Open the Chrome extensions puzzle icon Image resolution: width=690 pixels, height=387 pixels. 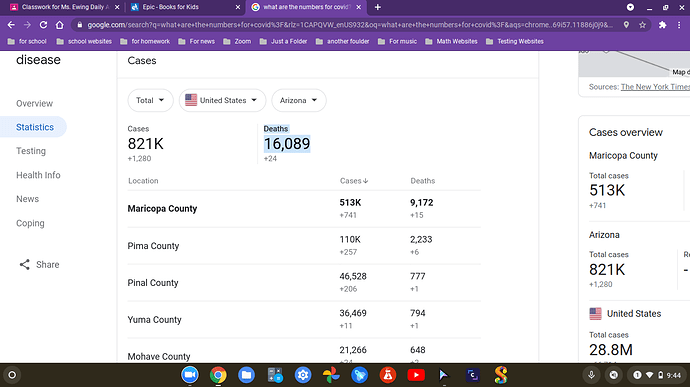click(x=662, y=25)
